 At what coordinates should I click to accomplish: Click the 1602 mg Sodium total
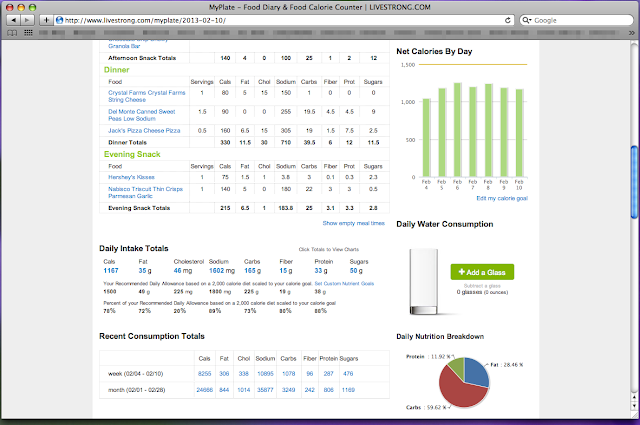[222, 271]
